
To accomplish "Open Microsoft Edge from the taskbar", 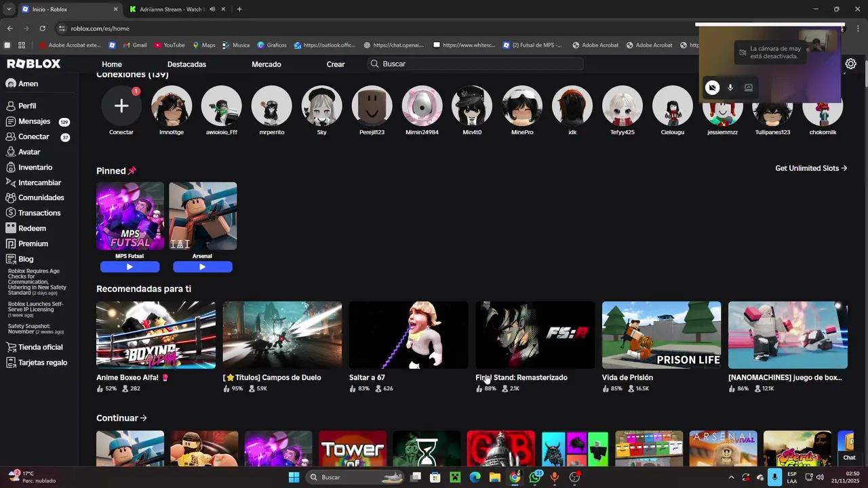I will click(475, 477).
